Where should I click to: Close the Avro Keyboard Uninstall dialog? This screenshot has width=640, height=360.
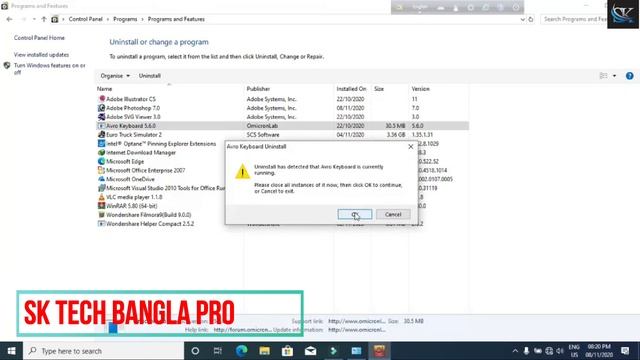click(x=411, y=147)
